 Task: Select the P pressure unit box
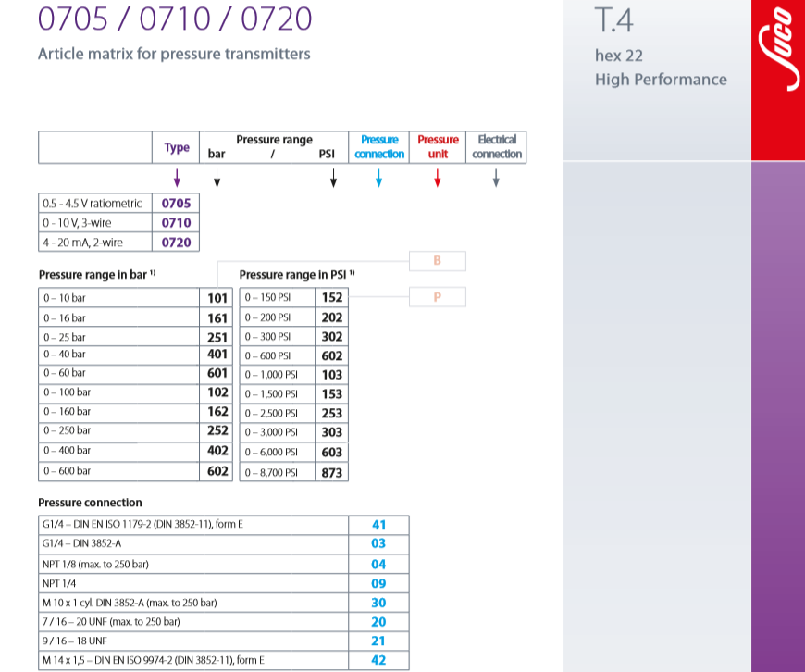(x=438, y=297)
